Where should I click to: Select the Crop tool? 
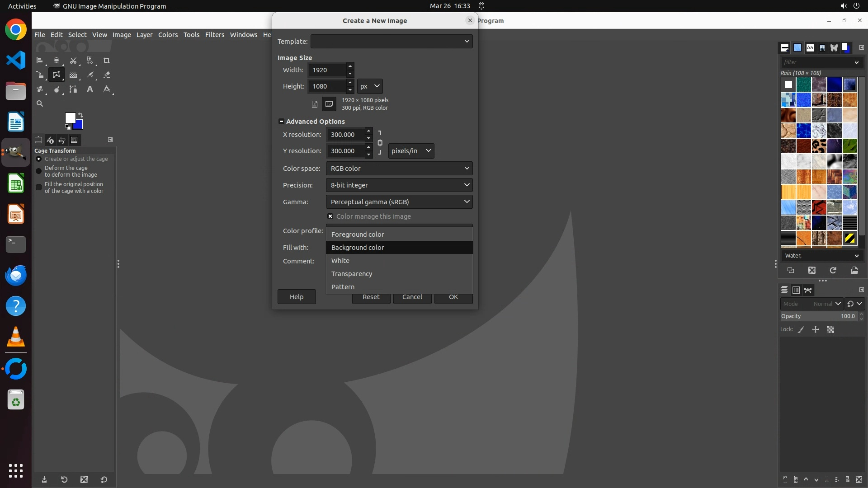pos(107,61)
